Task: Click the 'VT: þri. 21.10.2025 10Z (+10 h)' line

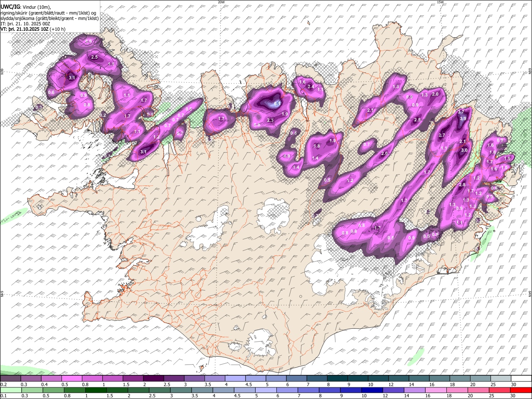Action: 33,30
